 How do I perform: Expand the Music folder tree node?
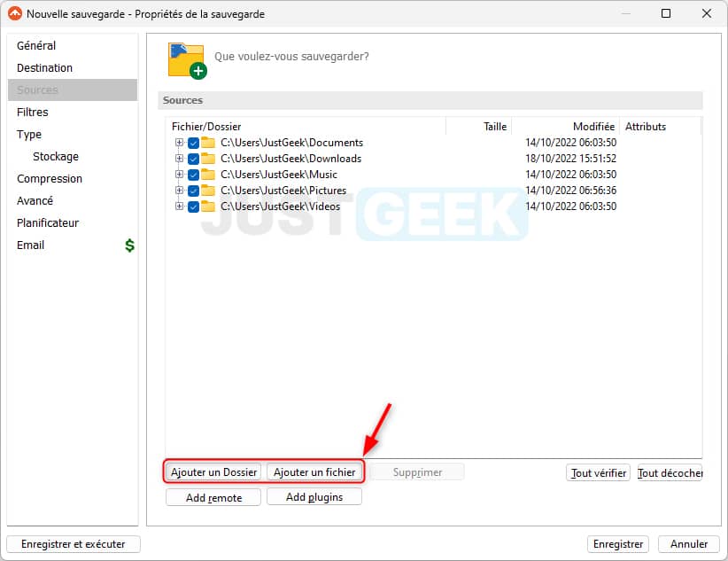tap(179, 174)
